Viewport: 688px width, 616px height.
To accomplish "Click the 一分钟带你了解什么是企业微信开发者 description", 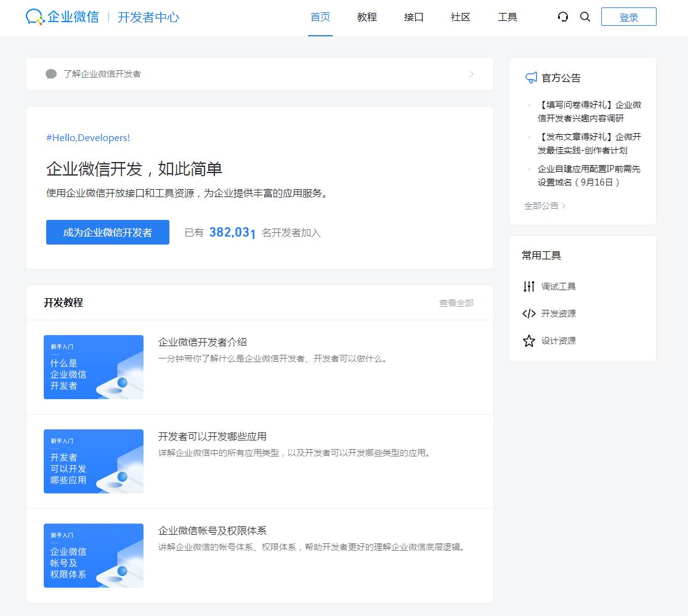I will [273, 359].
